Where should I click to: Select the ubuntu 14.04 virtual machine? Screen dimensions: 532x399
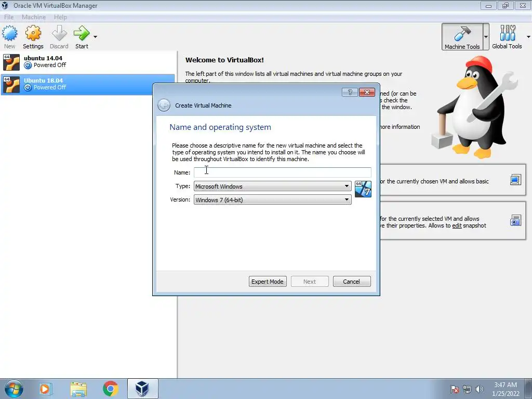[x=88, y=62]
